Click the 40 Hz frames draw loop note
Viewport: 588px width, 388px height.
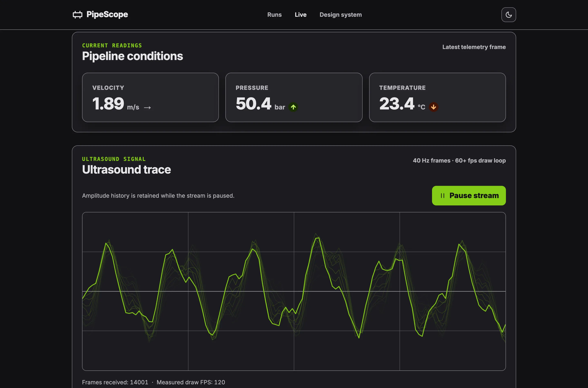(459, 161)
